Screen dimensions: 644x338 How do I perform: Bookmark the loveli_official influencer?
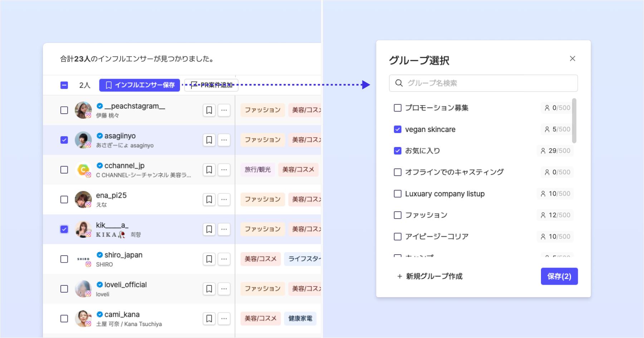pos(209,288)
